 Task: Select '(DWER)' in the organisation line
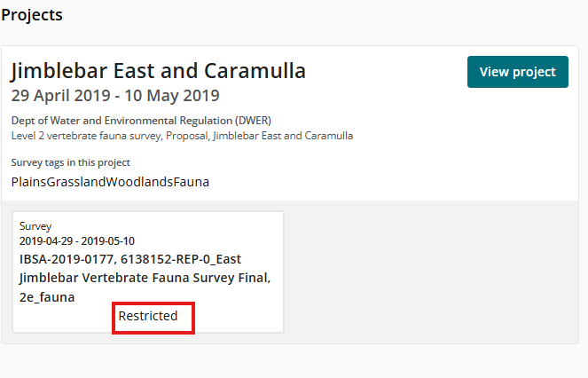coord(253,121)
